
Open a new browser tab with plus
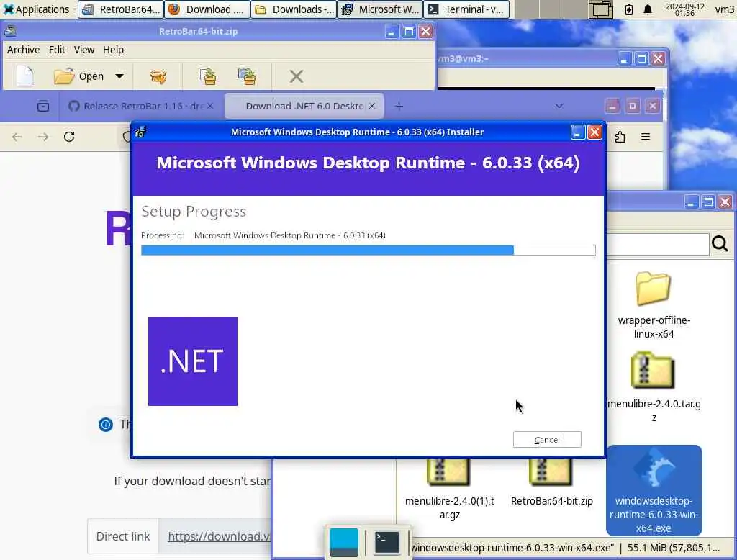399,107
